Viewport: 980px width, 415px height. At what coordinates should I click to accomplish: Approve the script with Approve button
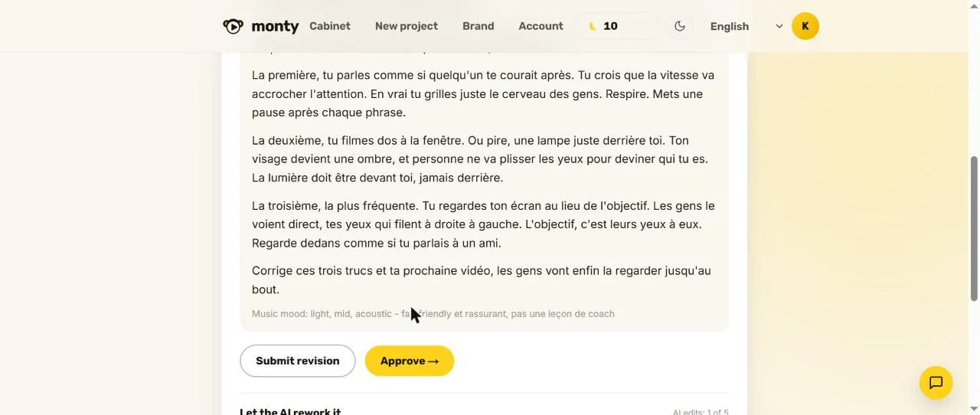tap(410, 361)
